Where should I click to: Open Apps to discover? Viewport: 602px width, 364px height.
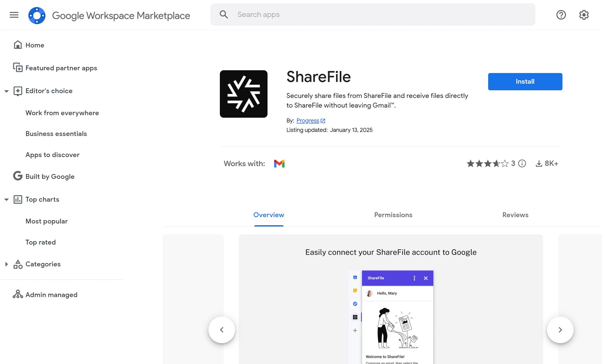[52, 155]
